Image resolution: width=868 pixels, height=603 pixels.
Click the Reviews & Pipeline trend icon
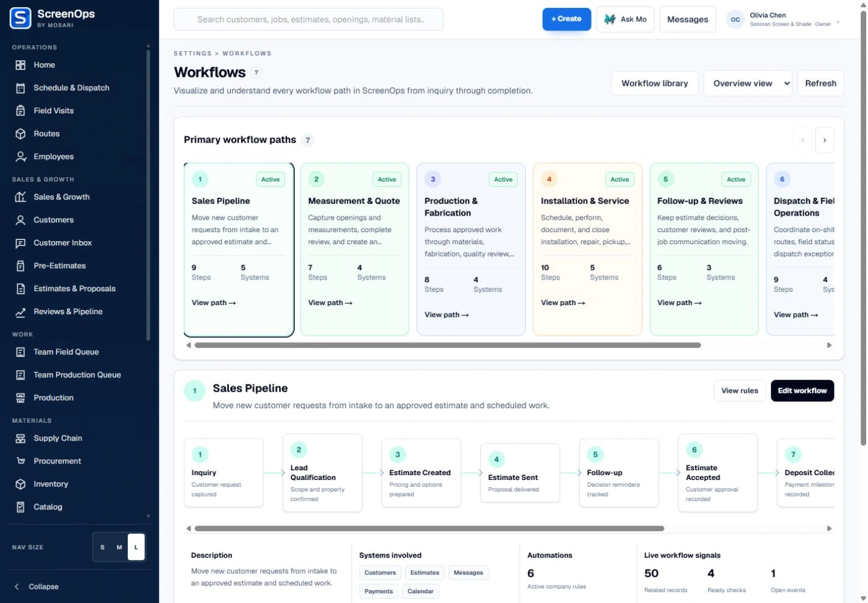point(20,312)
